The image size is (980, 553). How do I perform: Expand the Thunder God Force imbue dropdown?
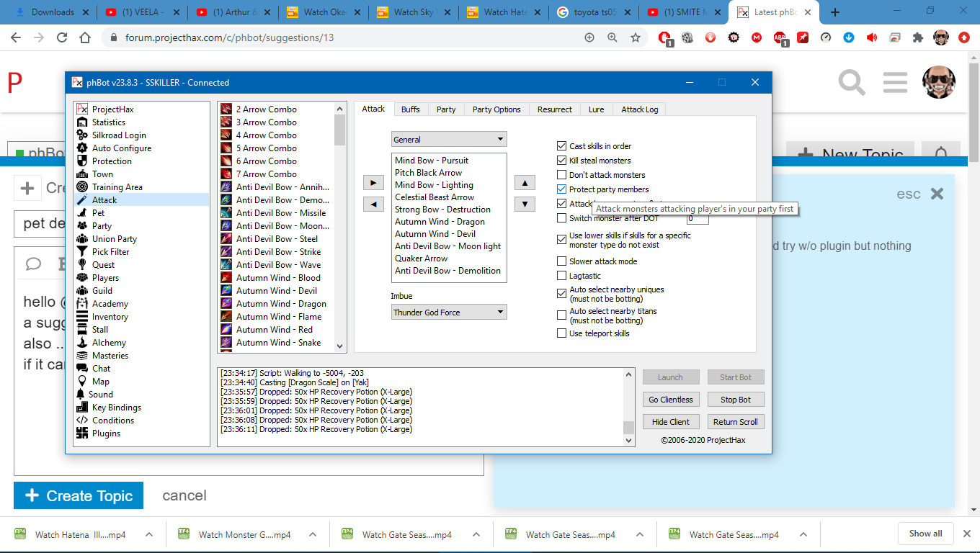[449, 313]
